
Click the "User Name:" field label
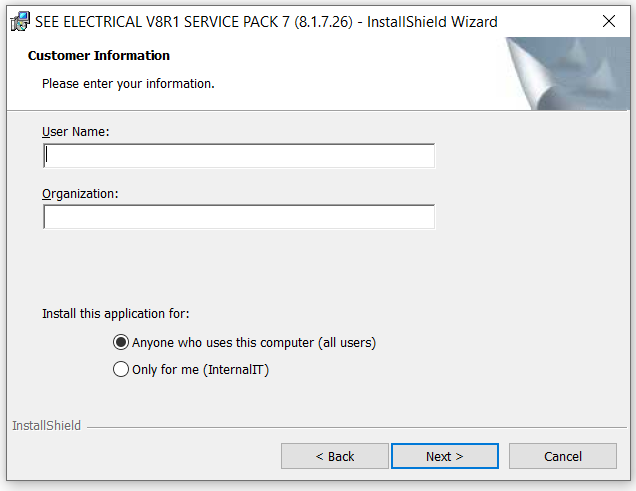pyautogui.click(x=76, y=132)
